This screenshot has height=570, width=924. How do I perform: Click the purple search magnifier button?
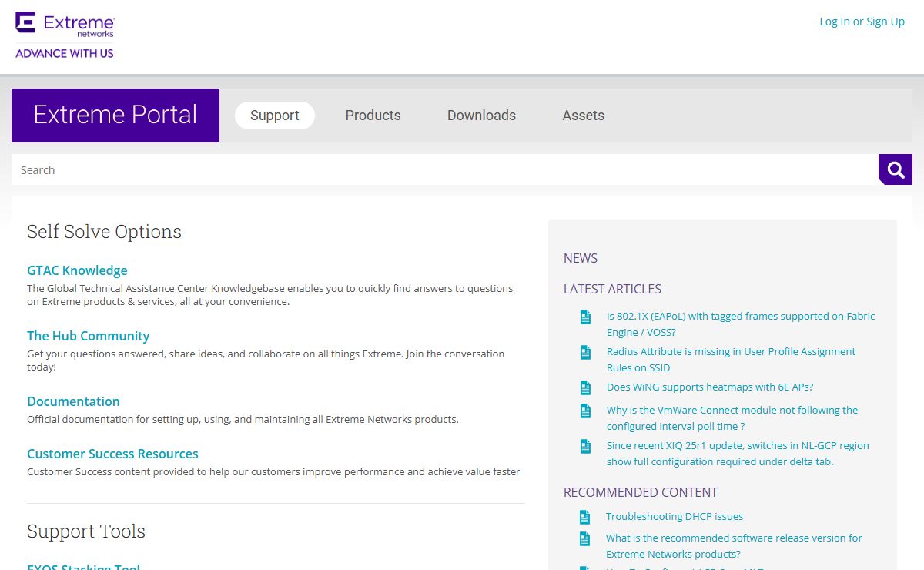[x=896, y=169]
